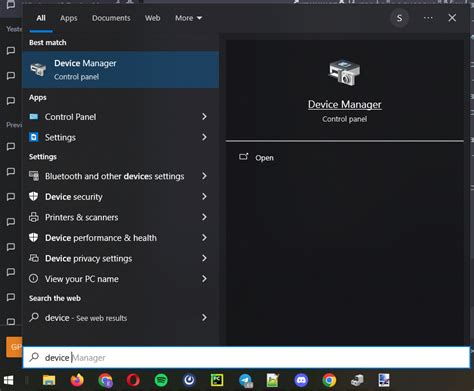Click magnifier icon beside device web results
The image size is (474, 391).
[x=34, y=317]
